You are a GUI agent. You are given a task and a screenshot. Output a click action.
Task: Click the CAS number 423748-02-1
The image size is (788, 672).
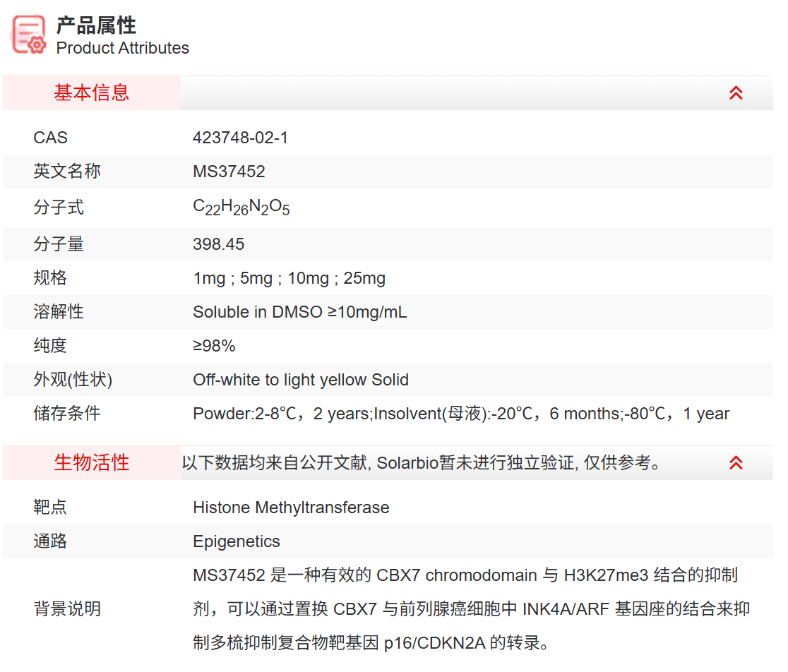[241, 137]
